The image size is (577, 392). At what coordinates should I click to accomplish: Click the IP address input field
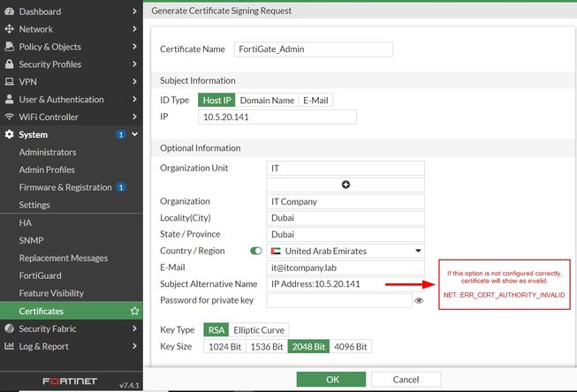(277, 117)
